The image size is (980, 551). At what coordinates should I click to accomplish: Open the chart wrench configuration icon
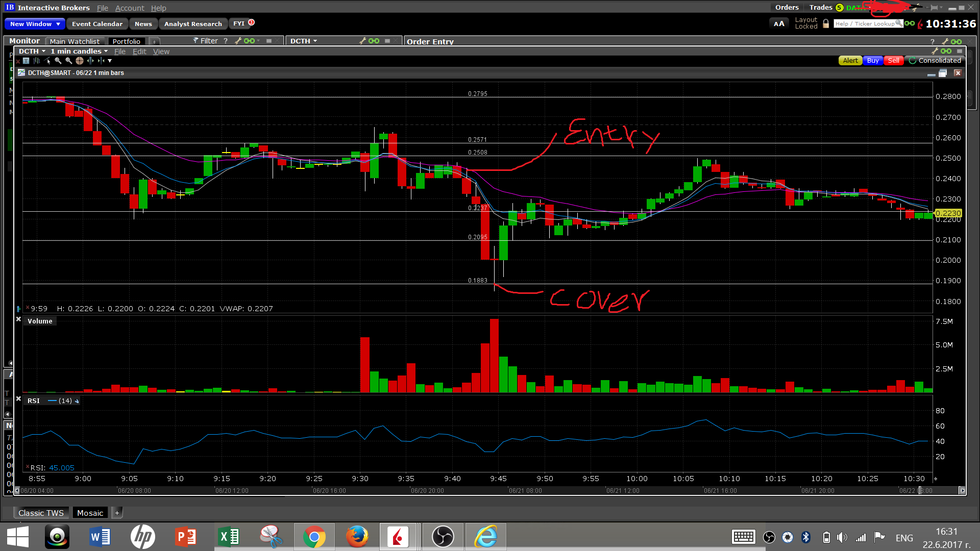[x=935, y=51]
